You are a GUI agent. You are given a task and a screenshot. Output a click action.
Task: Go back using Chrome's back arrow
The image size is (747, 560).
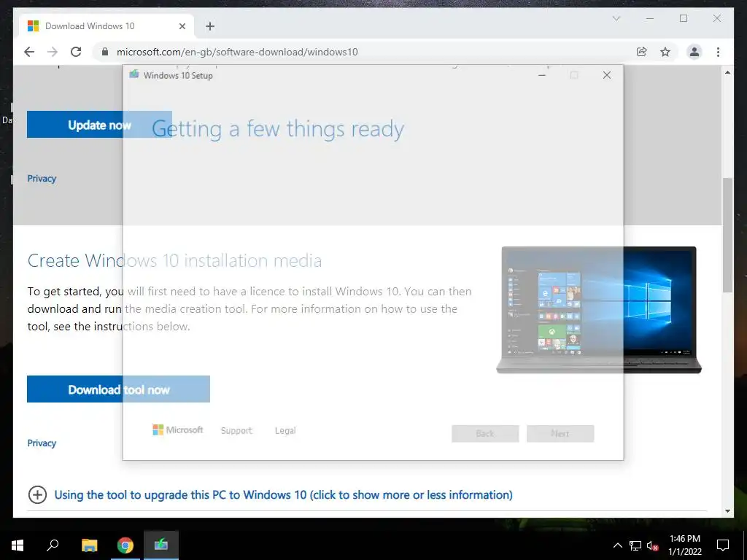click(x=29, y=52)
